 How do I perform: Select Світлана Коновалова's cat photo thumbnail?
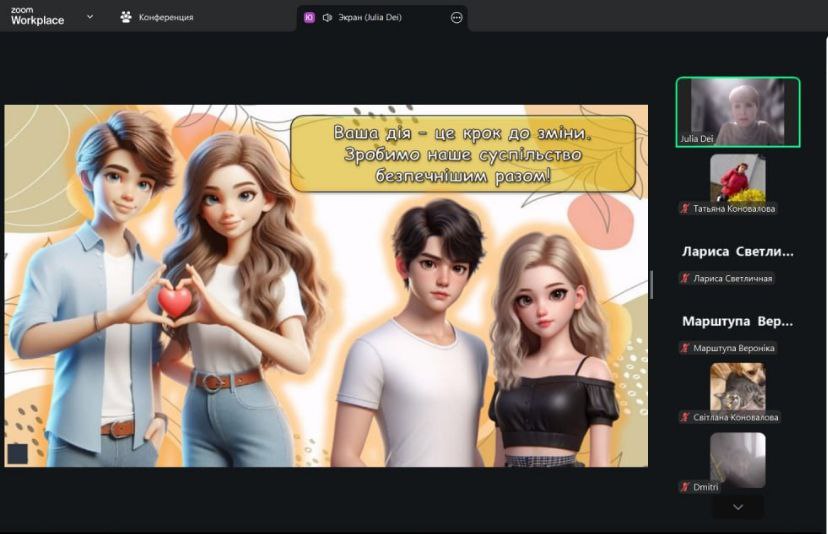point(738,386)
